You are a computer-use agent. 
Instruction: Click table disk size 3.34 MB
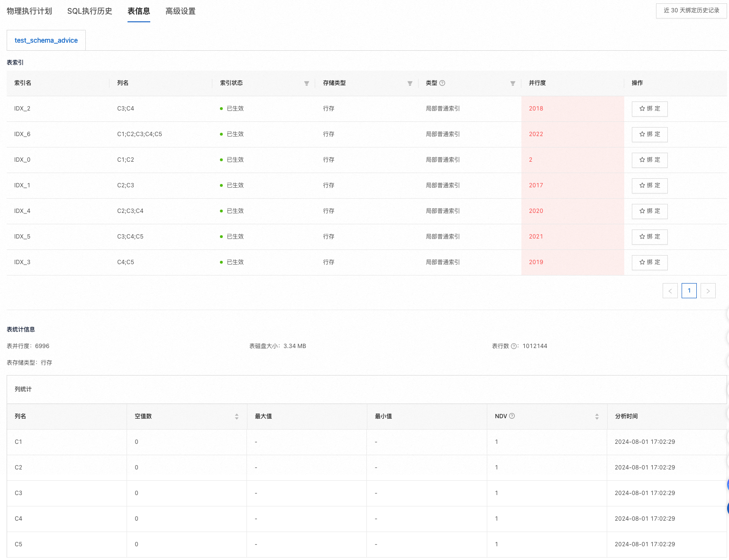[x=295, y=346]
